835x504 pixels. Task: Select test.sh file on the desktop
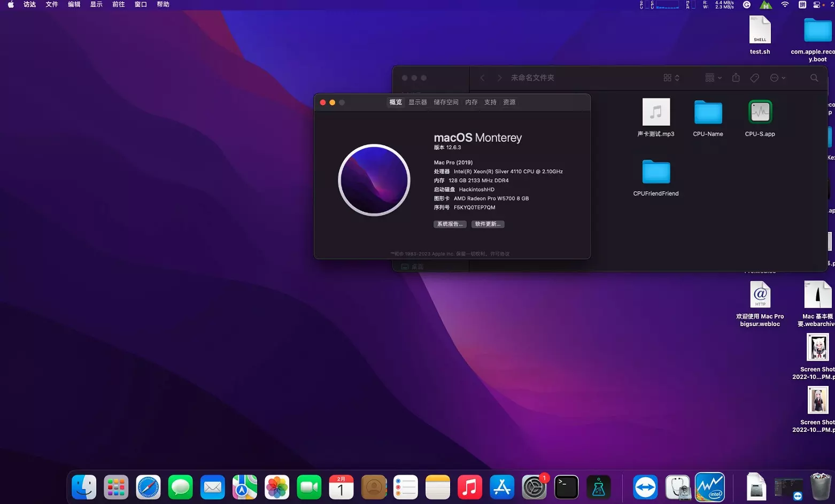pyautogui.click(x=760, y=30)
